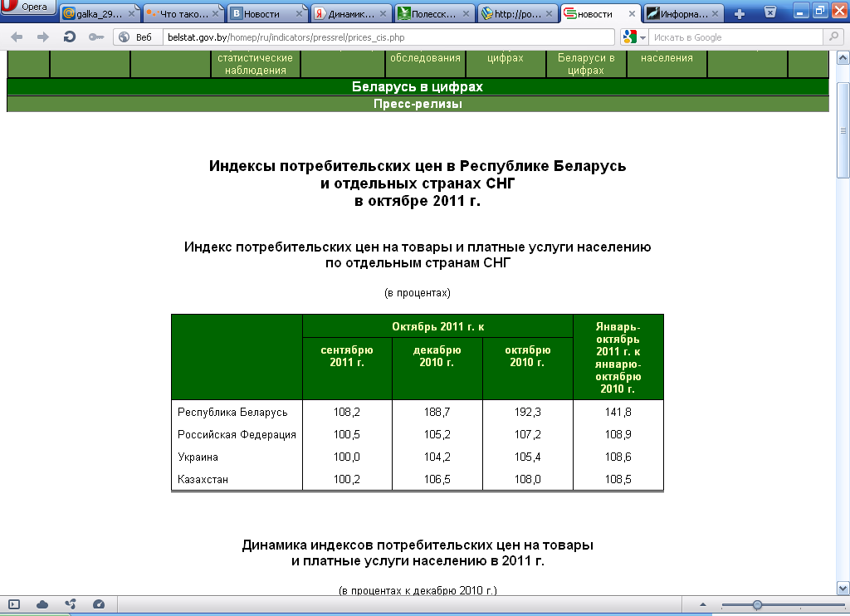Open the closed tabs trash icon
850x616 pixels.
(769, 12)
